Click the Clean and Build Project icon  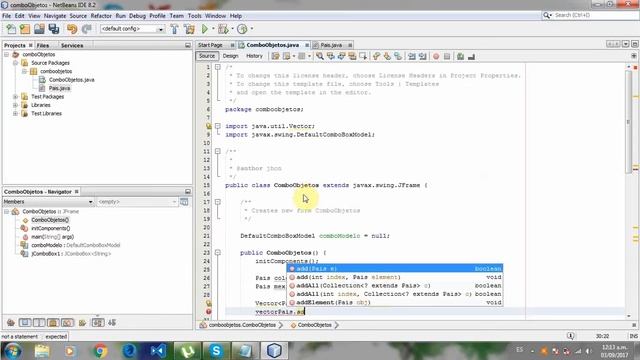189,29
